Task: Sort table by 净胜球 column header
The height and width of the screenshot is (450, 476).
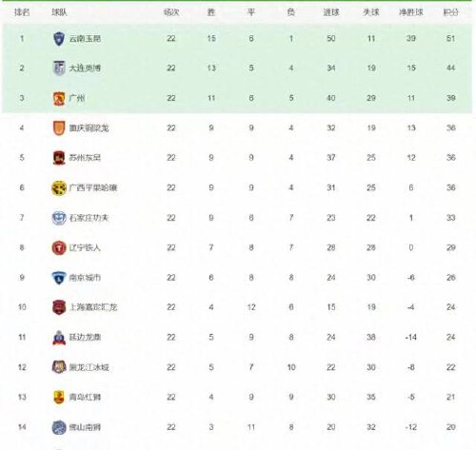Action: click(x=411, y=12)
